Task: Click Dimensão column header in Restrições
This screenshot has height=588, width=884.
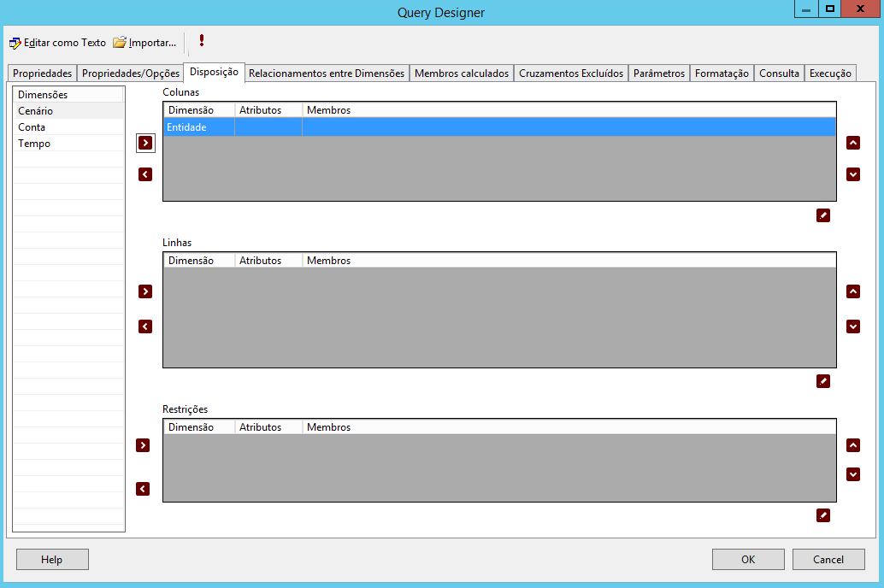Action: tap(199, 427)
